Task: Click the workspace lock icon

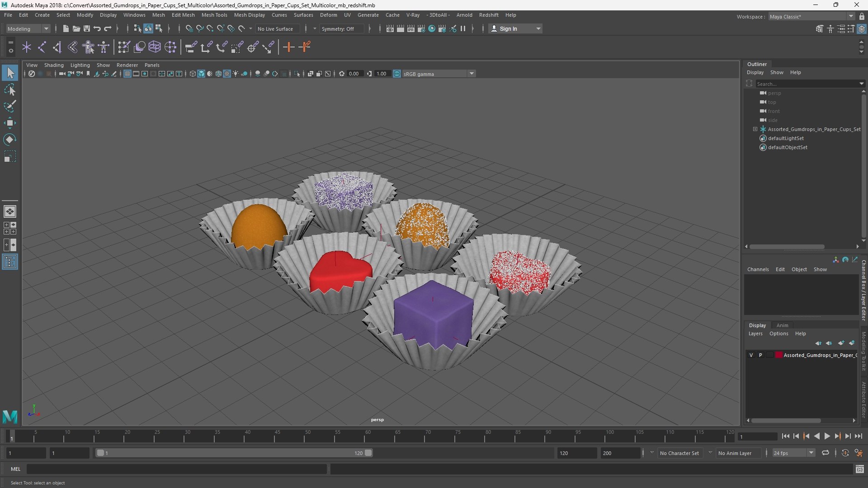Action: [862, 16]
